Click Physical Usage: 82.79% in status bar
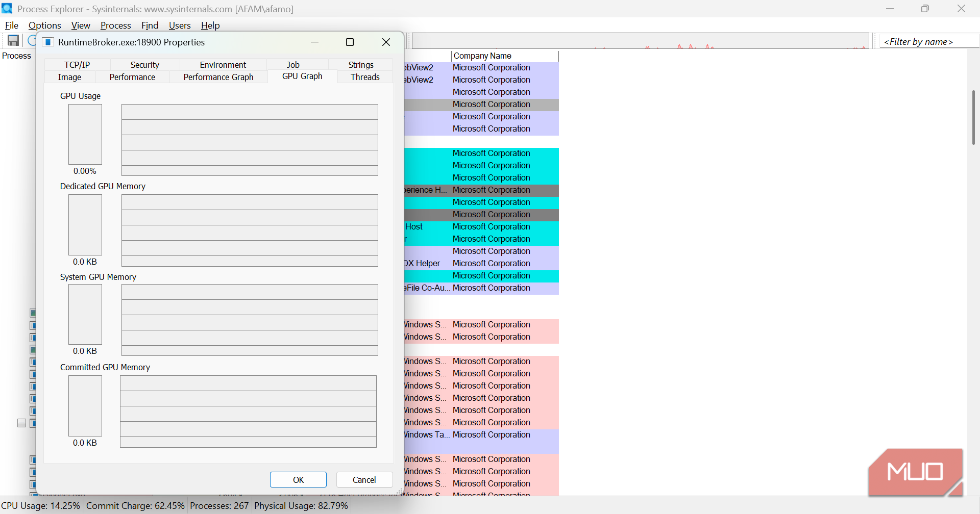This screenshot has height=514, width=980. pyautogui.click(x=301, y=506)
